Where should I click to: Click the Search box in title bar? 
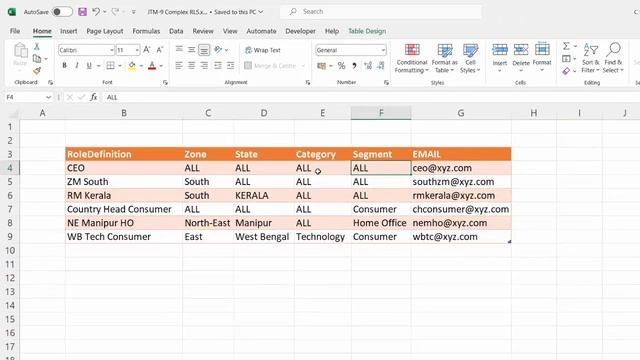[x=381, y=12]
